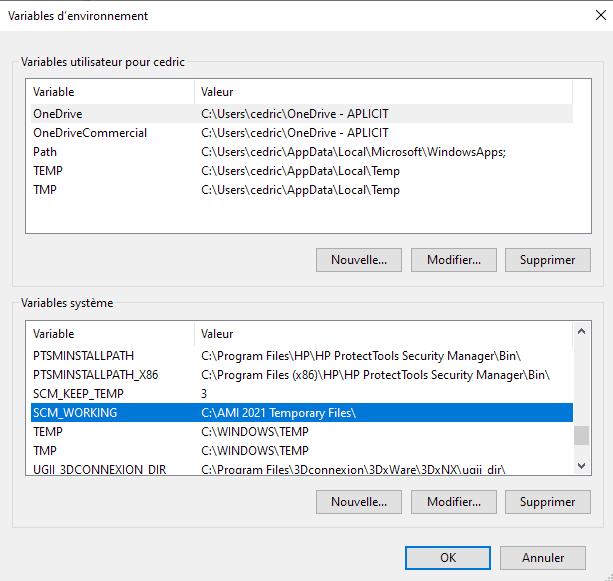Sort system variables by Valeur column header
The width and height of the screenshot is (613, 581).
380,334
